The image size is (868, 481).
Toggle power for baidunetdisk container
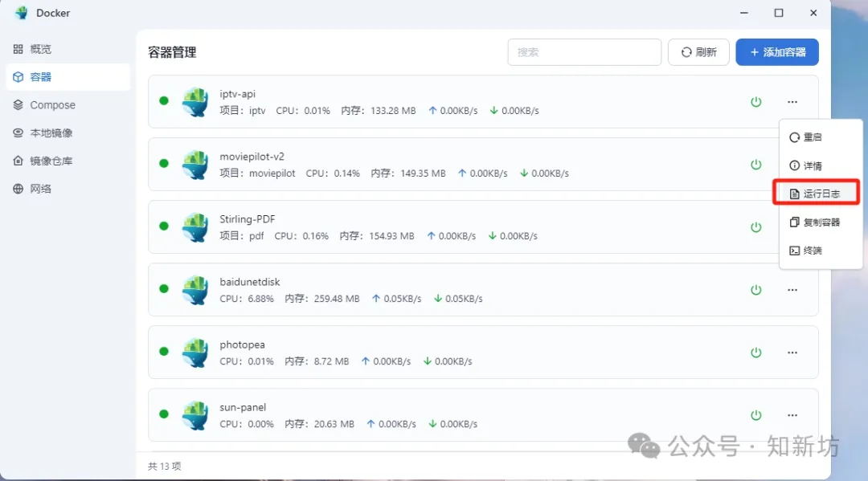755,290
